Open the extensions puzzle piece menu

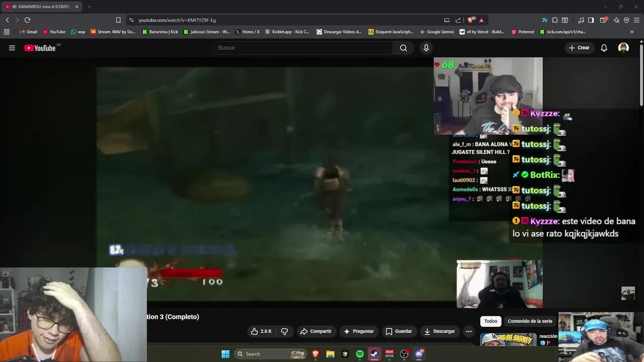click(554, 20)
